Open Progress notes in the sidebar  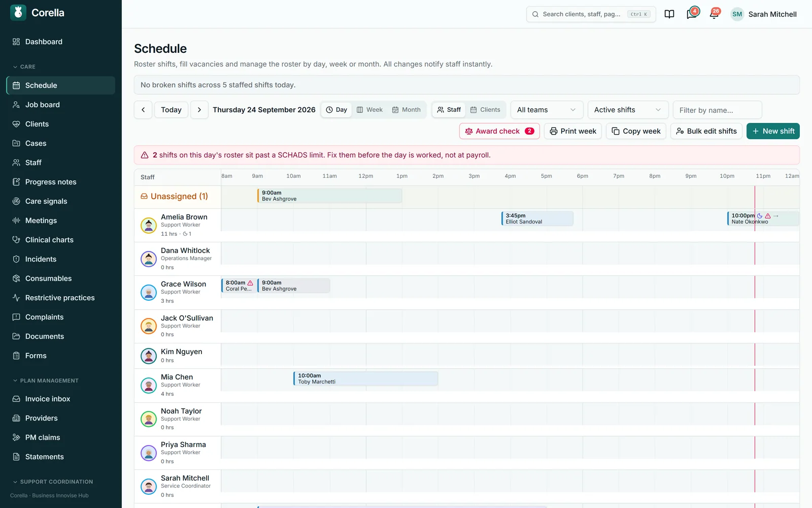click(x=60, y=182)
